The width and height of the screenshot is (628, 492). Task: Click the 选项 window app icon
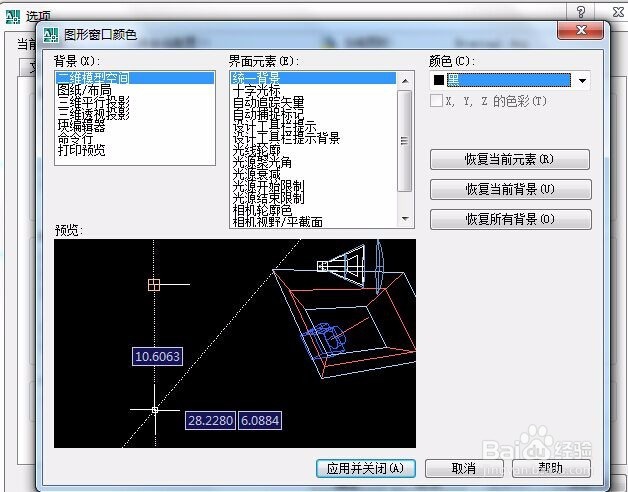point(13,16)
